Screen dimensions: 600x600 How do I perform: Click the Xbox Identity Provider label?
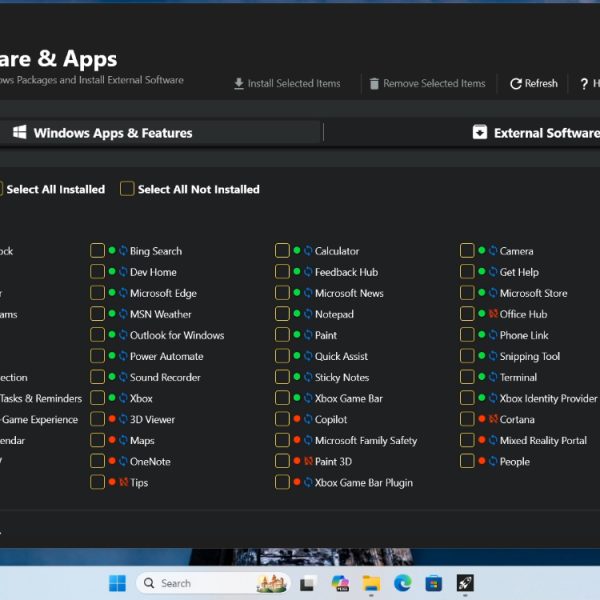click(548, 398)
